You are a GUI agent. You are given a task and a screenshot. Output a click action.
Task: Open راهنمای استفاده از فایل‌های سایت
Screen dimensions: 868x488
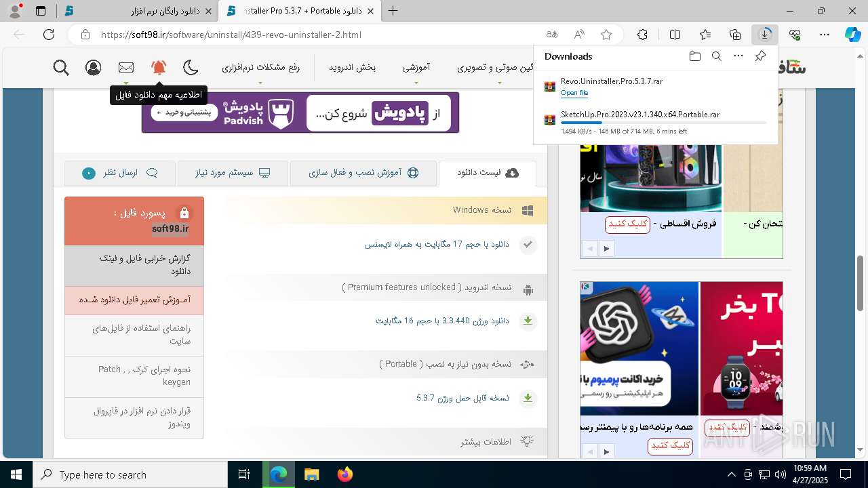(134, 335)
